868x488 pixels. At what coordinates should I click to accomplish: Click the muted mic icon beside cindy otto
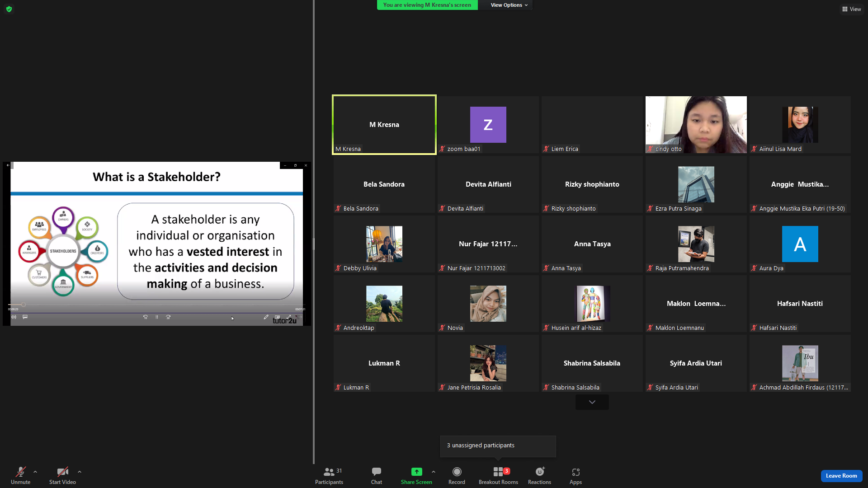pos(650,149)
